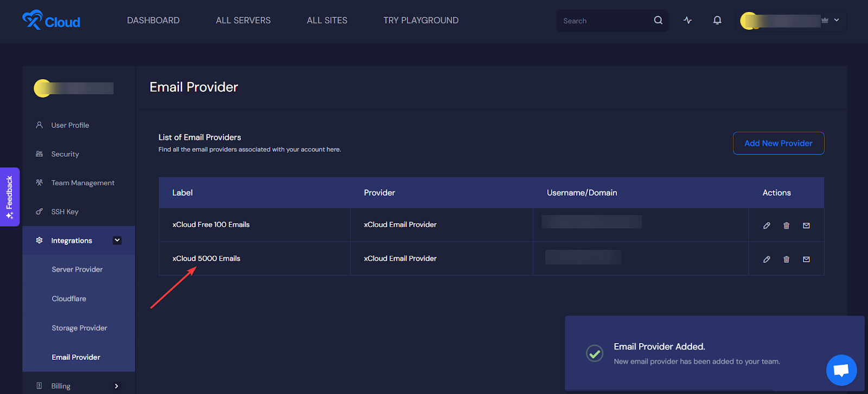Click the Username/Domain column header

[x=582, y=192]
